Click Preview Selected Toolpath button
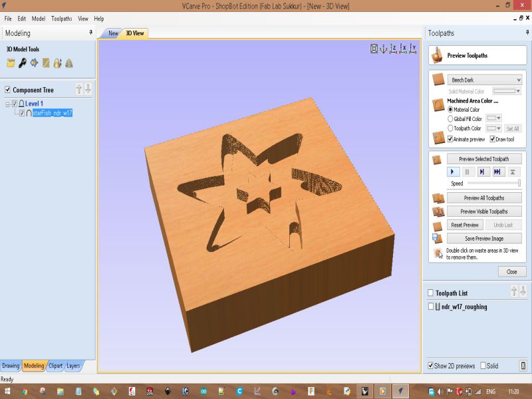Screen dimensions: 532x399 click(x=484, y=159)
